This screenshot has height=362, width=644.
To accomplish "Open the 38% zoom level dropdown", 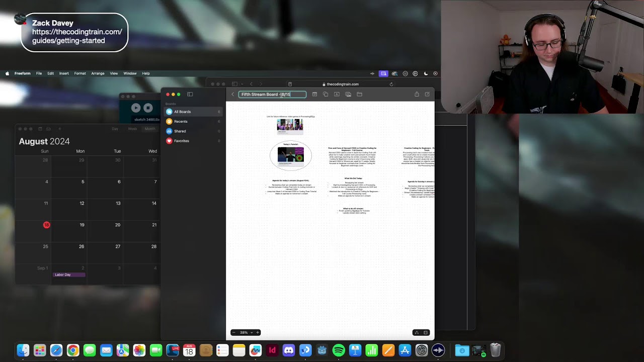I will [246, 332].
